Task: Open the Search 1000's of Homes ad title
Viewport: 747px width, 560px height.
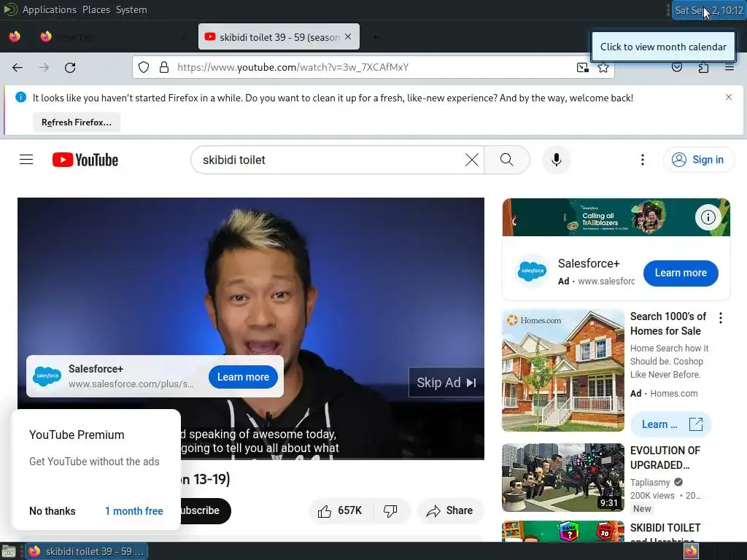Action: [x=668, y=324]
